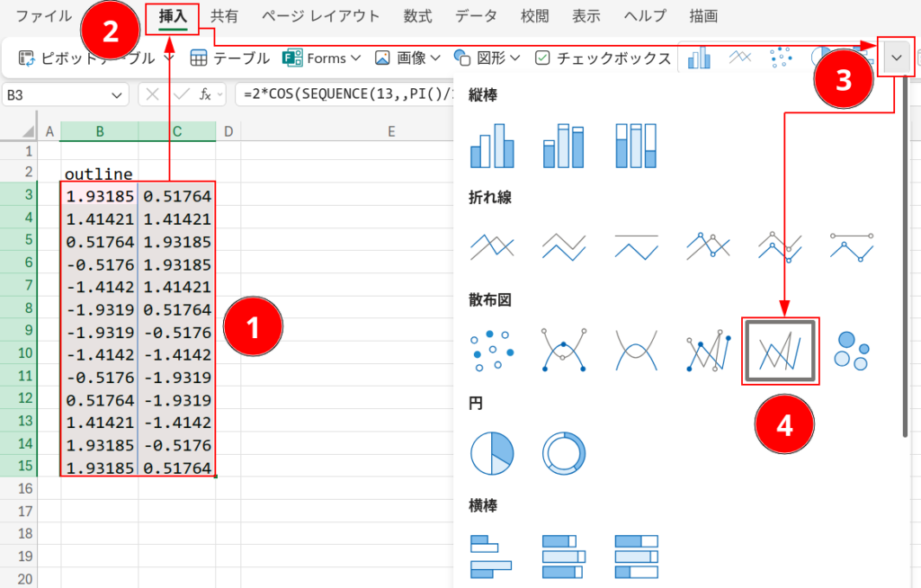Insert a pie chart

point(491,454)
